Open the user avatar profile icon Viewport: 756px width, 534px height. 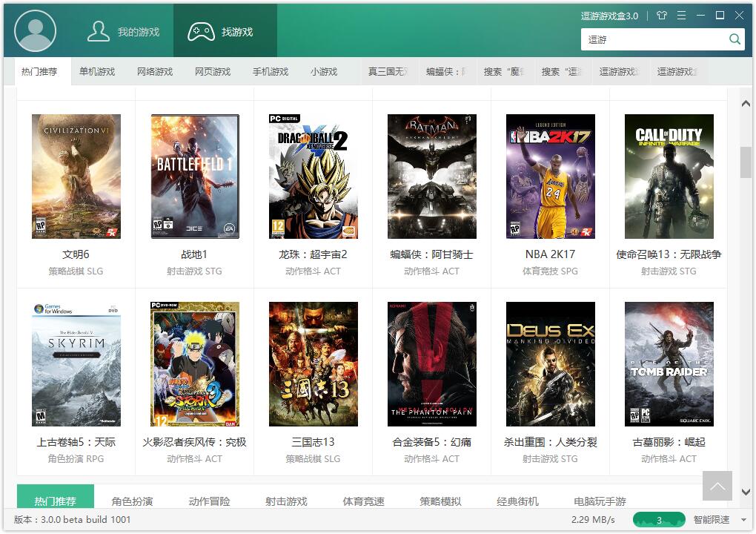coord(35,31)
